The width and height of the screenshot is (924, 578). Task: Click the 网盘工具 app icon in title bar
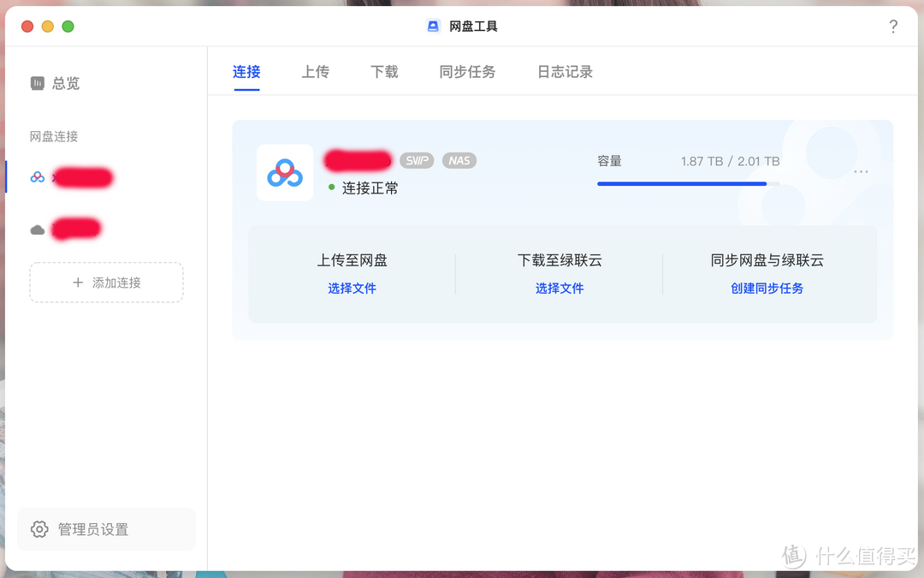(x=433, y=26)
